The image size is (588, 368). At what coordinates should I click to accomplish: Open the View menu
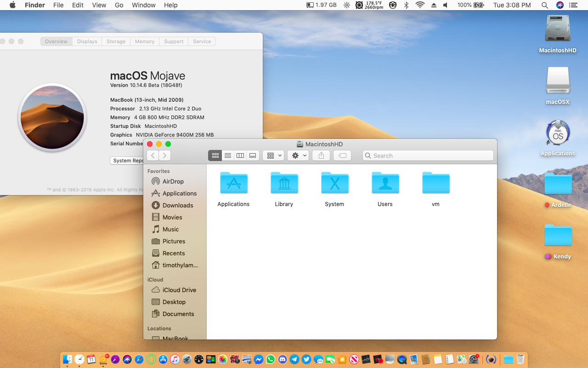(99, 5)
